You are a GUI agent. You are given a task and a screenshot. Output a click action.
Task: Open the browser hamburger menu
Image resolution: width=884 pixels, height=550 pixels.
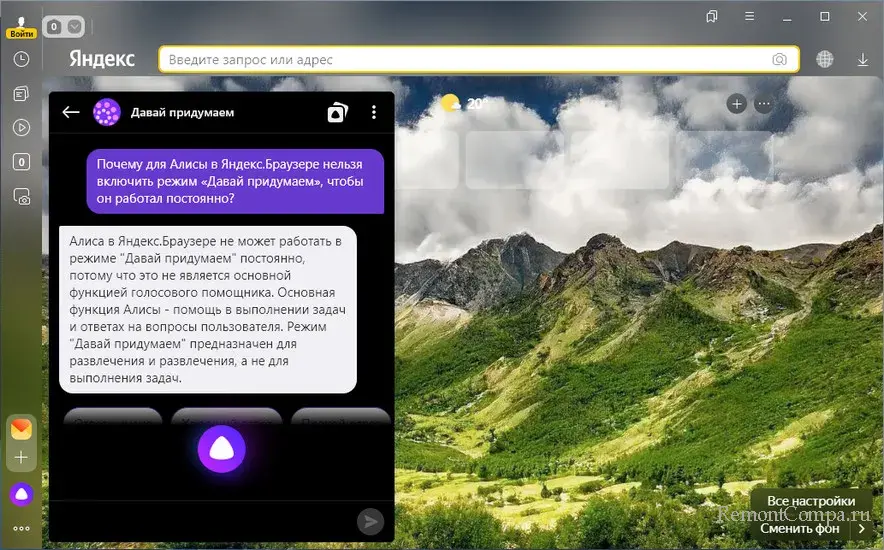coord(750,17)
